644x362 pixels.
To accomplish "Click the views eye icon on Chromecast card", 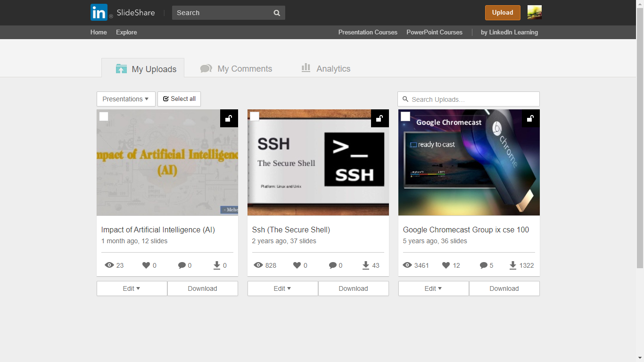I will [x=407, y=265].
